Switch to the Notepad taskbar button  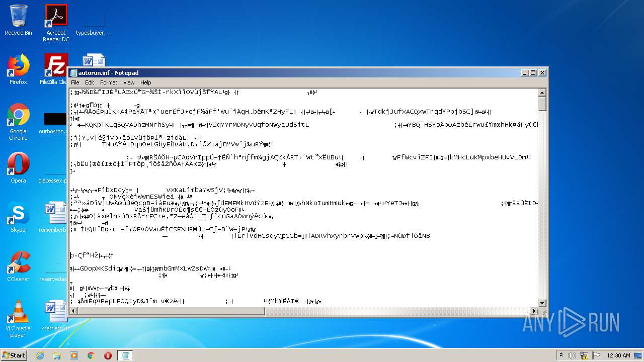click(x=125, y=355)
